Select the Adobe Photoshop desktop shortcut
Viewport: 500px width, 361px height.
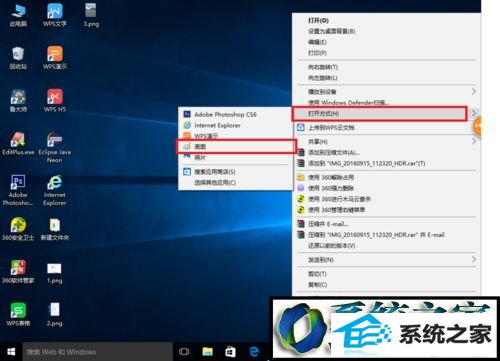tap(18, 190)
